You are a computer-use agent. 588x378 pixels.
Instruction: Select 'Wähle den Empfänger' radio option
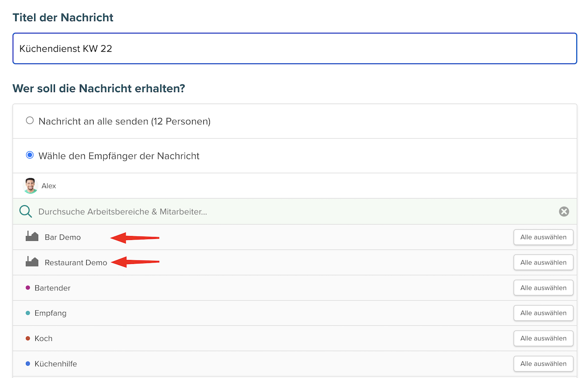pos(30,155)
